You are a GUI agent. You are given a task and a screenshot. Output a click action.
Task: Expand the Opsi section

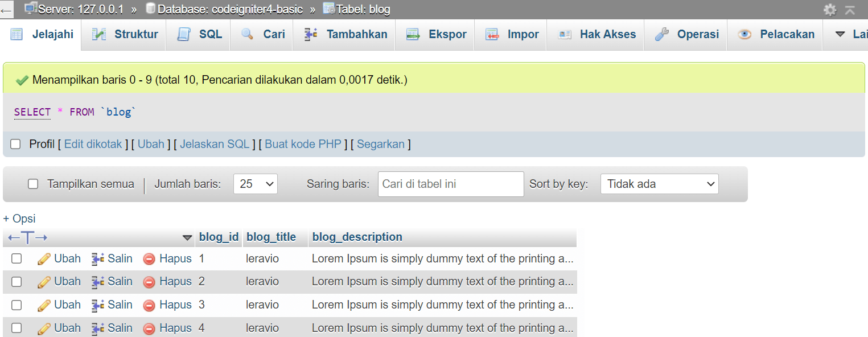(19, 218)
